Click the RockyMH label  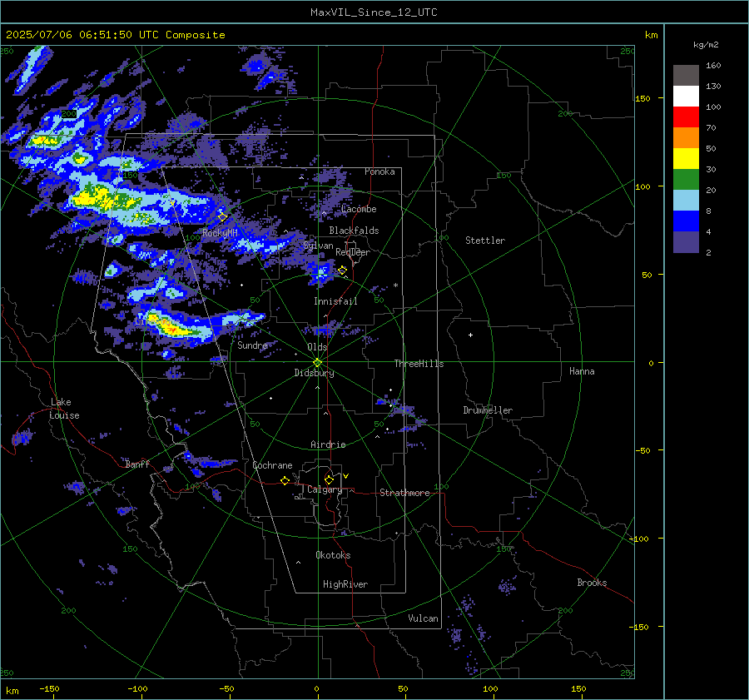tap(220, 233)
